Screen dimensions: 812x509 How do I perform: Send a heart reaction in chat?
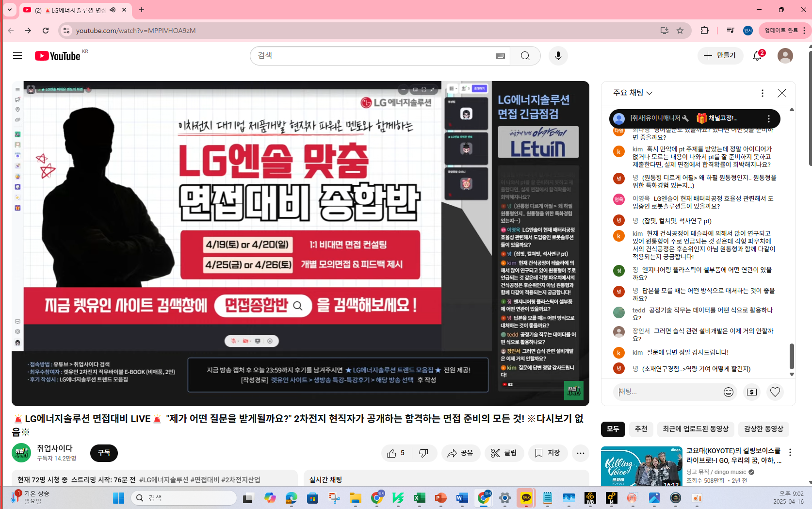[775, 392]
